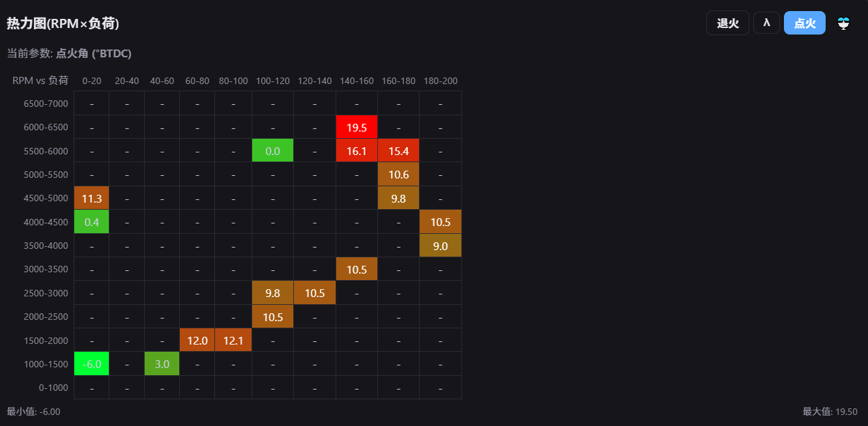Image resolution: width=868 pixels, height=426 pixels.
Task: Select the 12.0 cell in 1500-2000 row
Action: click(197, 340)
